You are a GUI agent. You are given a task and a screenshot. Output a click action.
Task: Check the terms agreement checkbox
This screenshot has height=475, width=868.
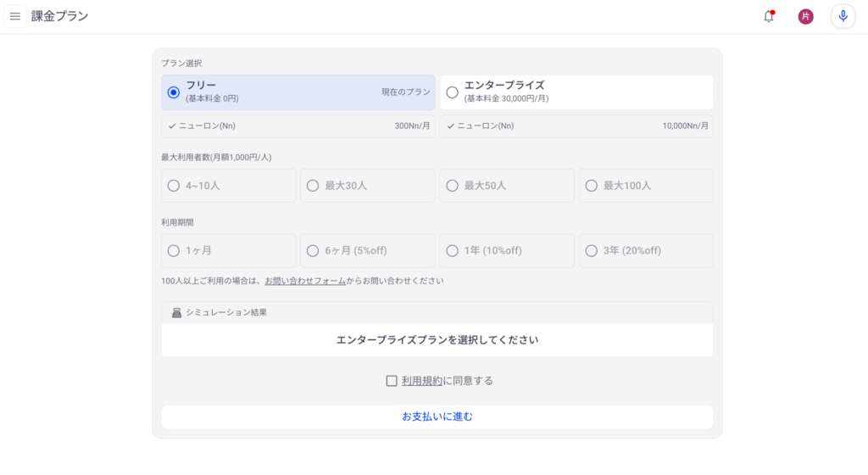(392, 381)
